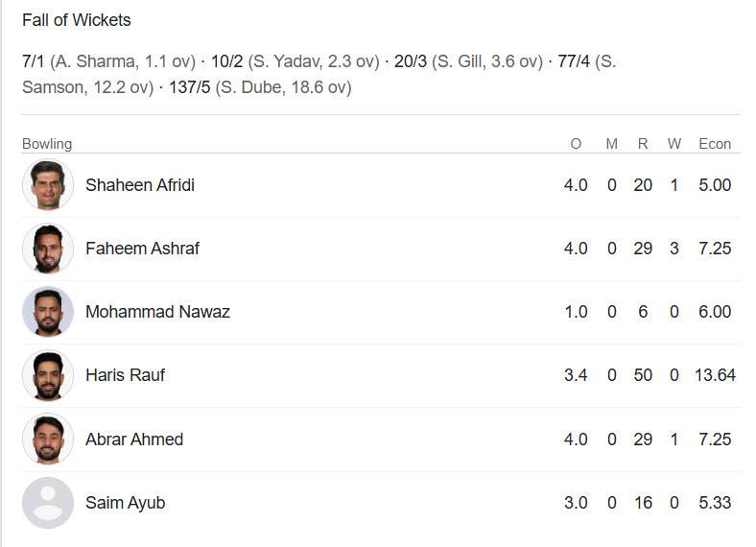Open the Saim Ayub name link

click(126, 503)
